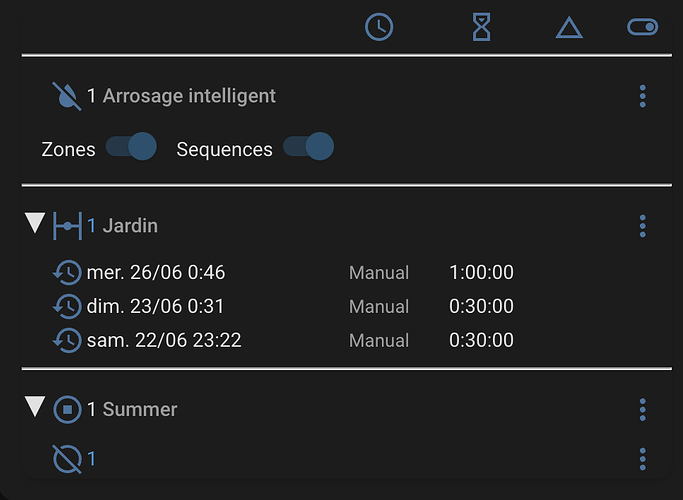Open the Jardin zone options menu

point(642,226)
